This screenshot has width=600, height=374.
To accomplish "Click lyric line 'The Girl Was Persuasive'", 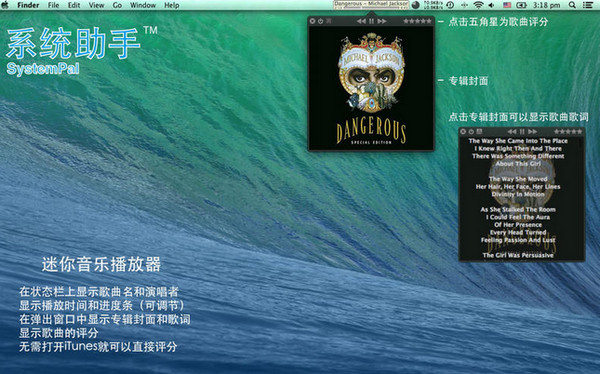I will tap(518, 255).
